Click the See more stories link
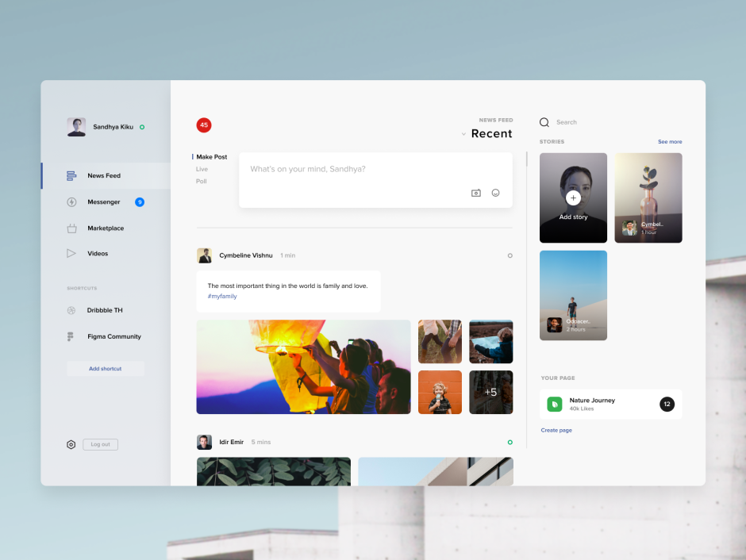Screen dimensions: 746x560 coord(670,142)
